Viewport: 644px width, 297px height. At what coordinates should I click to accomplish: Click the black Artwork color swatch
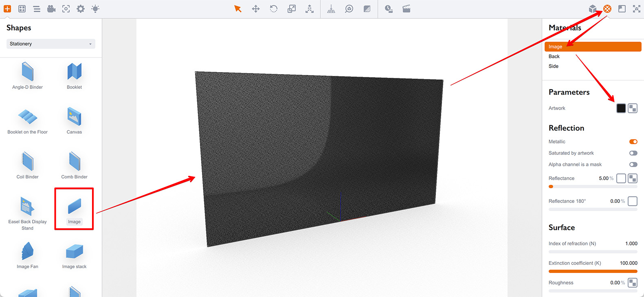621,108
